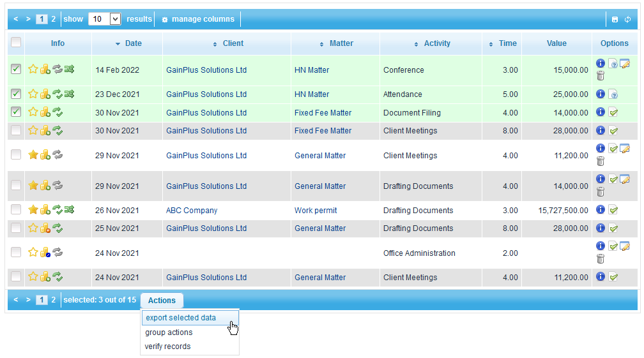Image resolution: width=644 pixels, height=358 pixels.
Task: Click the save icon in the top toolbar
Action: click(x=615, y=19)
